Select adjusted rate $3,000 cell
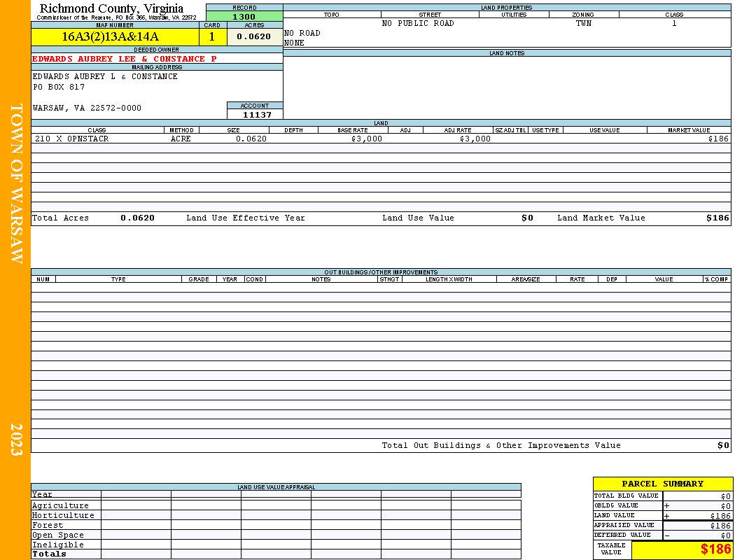 pos(475,139)
